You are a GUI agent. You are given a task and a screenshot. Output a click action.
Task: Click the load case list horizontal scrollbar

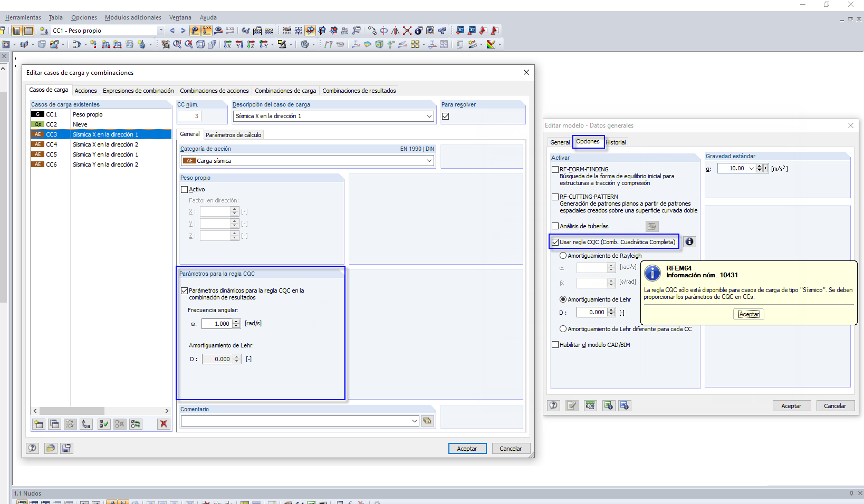pos(101,411)
